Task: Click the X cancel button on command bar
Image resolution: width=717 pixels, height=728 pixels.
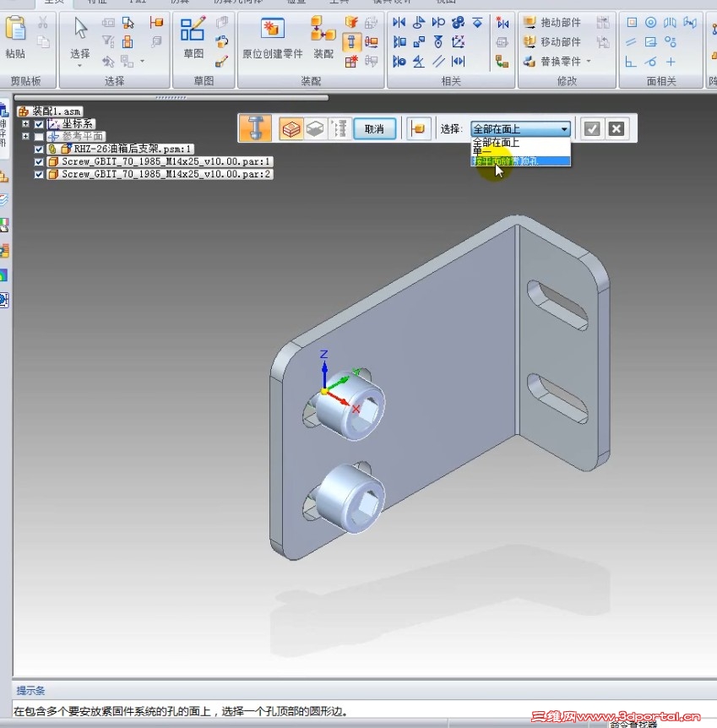Action: 617,128
